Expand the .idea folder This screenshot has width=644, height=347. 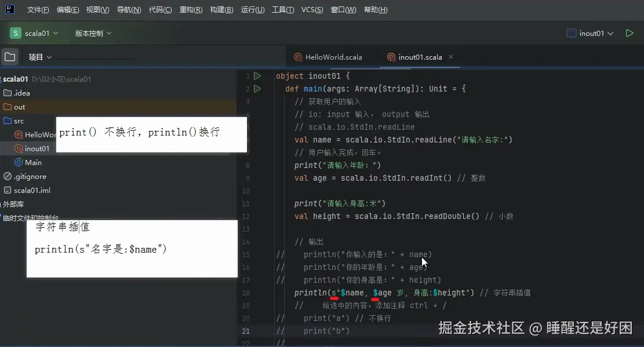[8, 93]
